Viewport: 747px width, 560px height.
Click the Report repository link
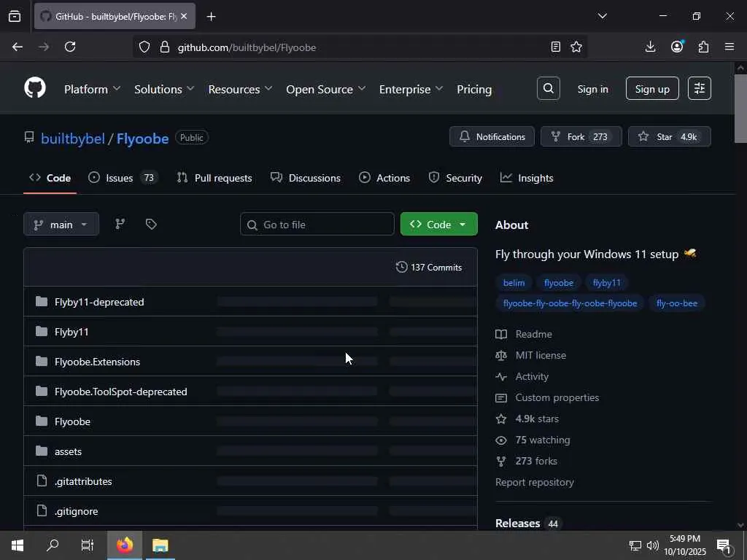coord(535,482)
